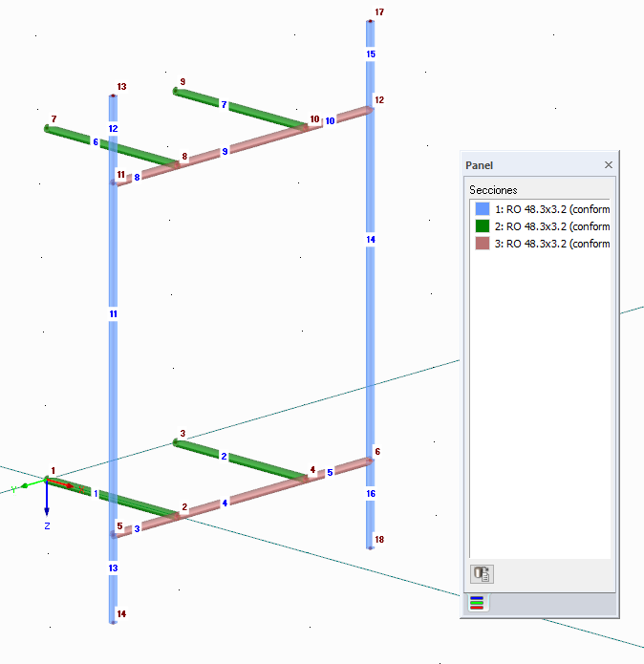The image size is (644, 664).
Task: Click blue member label 12
Action: coord(113,129)
